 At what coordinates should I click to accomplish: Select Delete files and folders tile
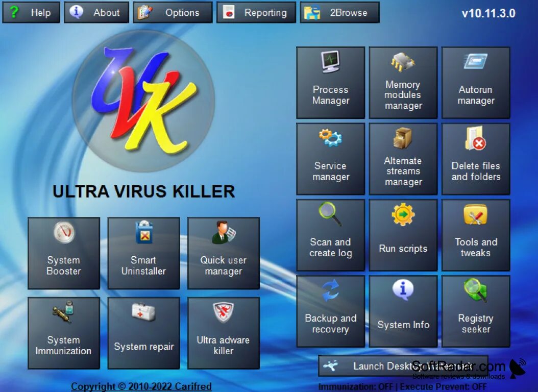[476, 159]
